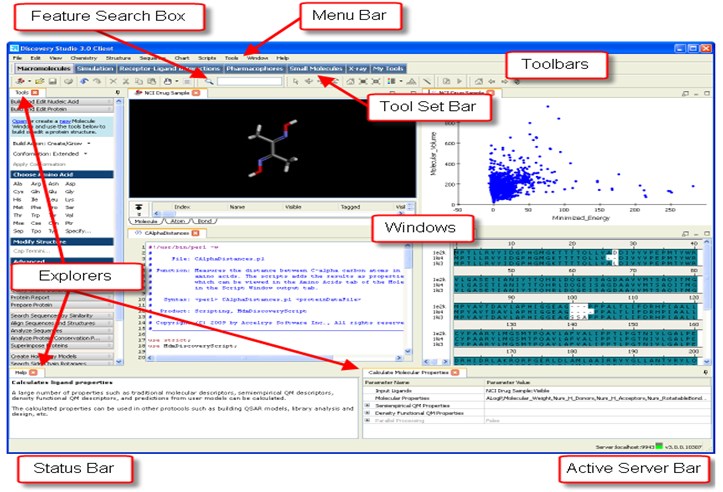Expand Align Sequences and Structures group
Viewport: 723px width, 492px height.
point(61,323)
